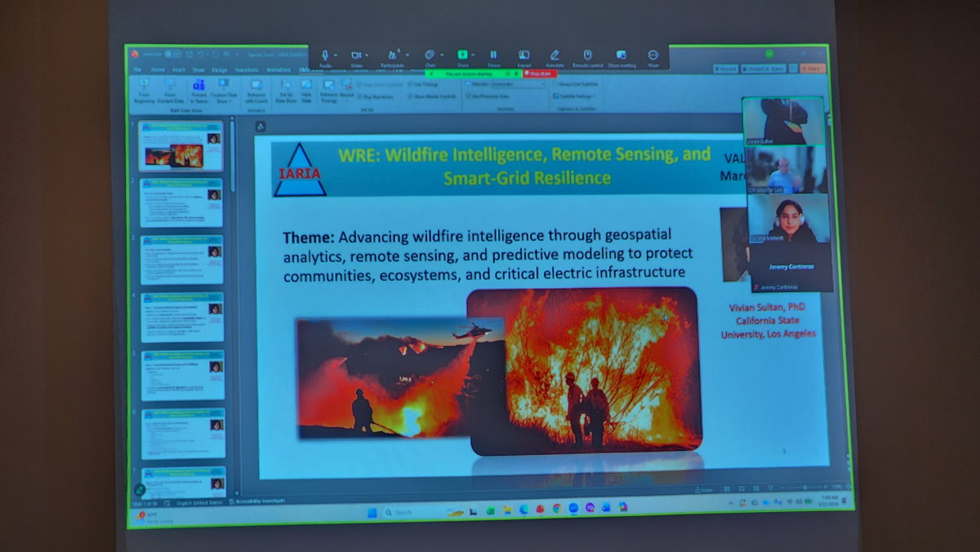
Task: Start slideshow From Beginning
Action: (x=144, y=88)
